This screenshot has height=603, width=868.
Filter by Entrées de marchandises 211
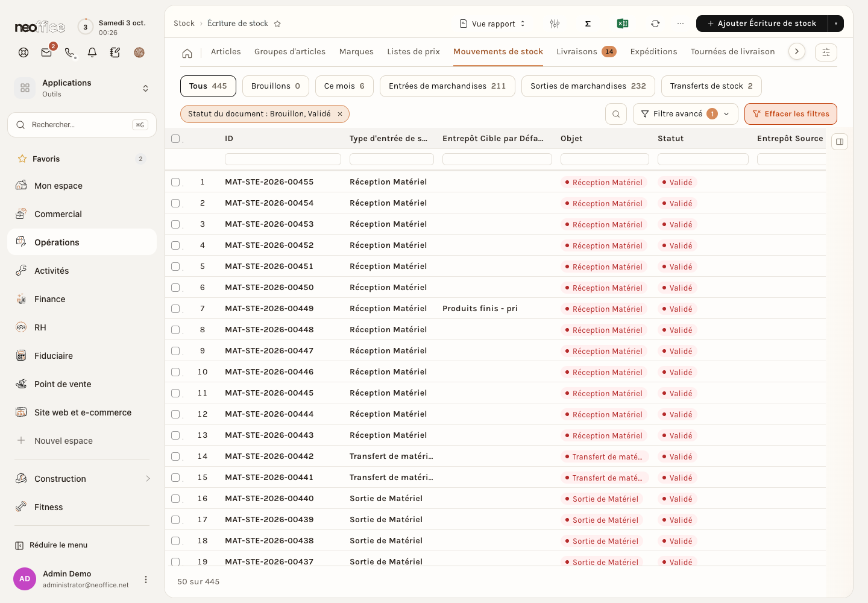click(447, 86)
